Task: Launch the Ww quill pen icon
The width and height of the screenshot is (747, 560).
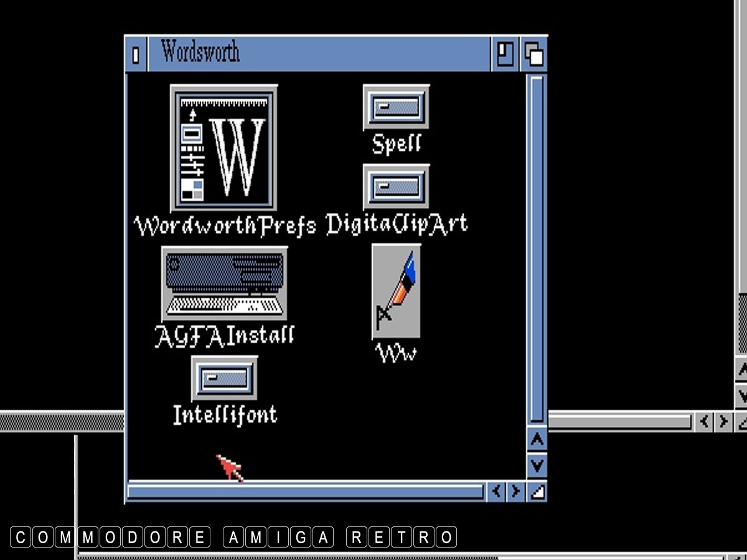Action: click(397, 291)
